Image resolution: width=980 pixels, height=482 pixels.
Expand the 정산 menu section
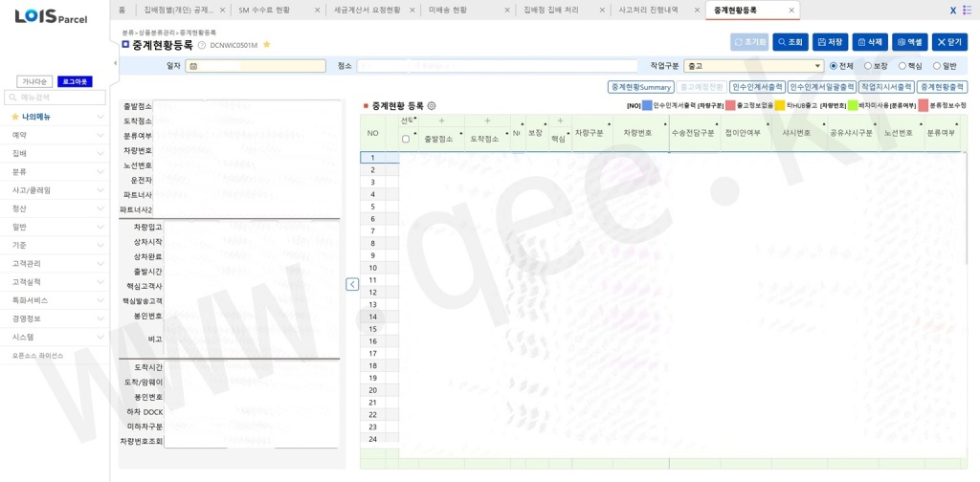click(x=55, y=208)
